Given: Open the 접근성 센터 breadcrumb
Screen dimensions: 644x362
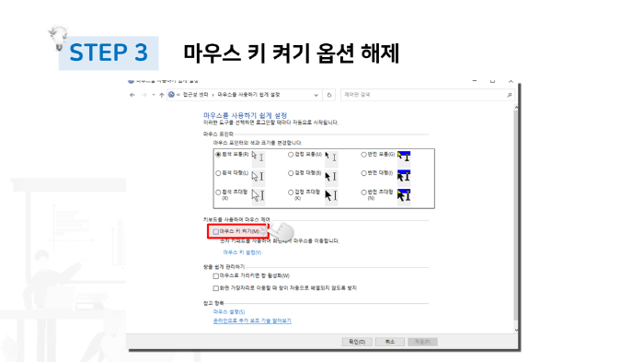Looking at the screenshot, I should coord(195,95).
